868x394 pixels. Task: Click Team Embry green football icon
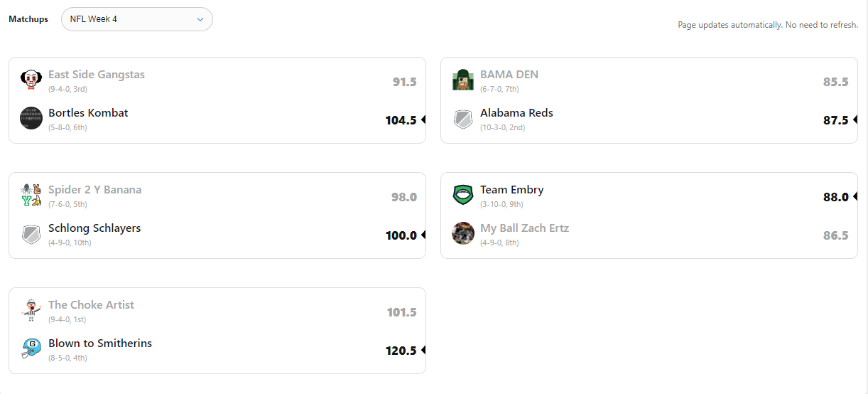pos(463,195)
